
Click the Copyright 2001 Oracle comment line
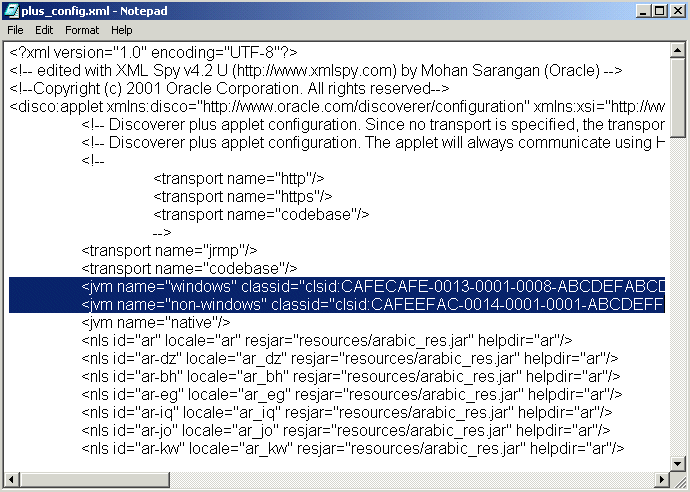click(x=229, y=89)
